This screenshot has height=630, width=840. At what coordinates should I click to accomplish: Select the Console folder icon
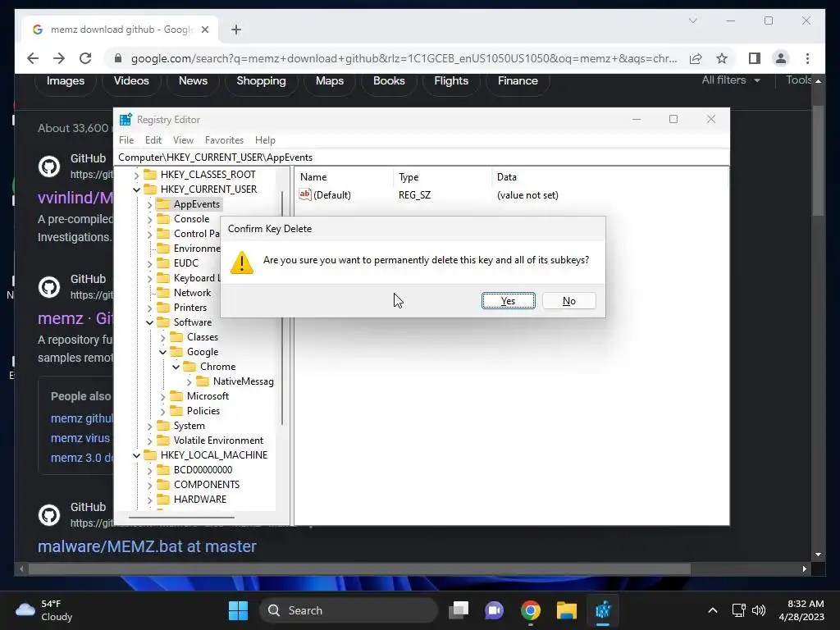pyautogui.click(x=163, y=218)
